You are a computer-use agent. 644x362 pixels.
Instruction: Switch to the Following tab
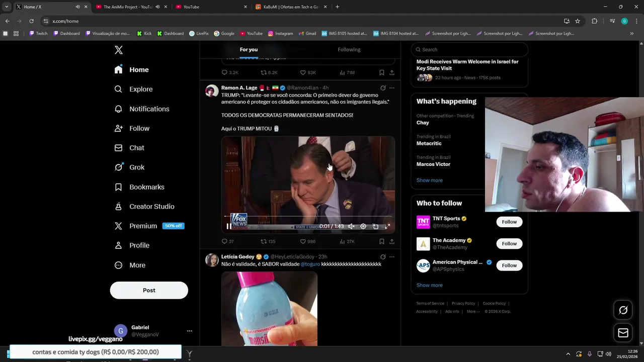click(x=349, y=49)
